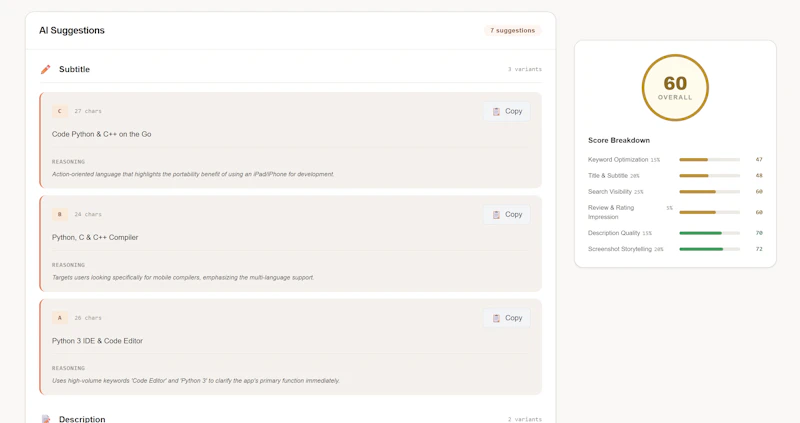800x423 pixels.
Task: Click the pencil icon beside Subtitle
Action: 45,69
